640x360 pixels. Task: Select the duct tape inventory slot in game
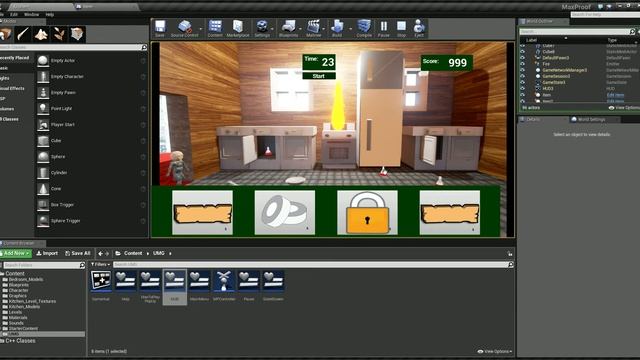click(284, 213)
